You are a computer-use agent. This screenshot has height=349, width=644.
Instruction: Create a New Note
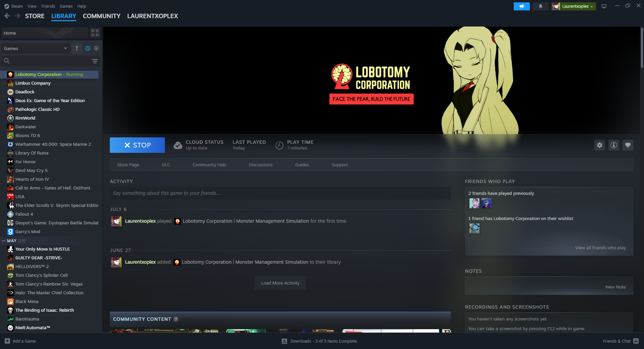(615, 287)
